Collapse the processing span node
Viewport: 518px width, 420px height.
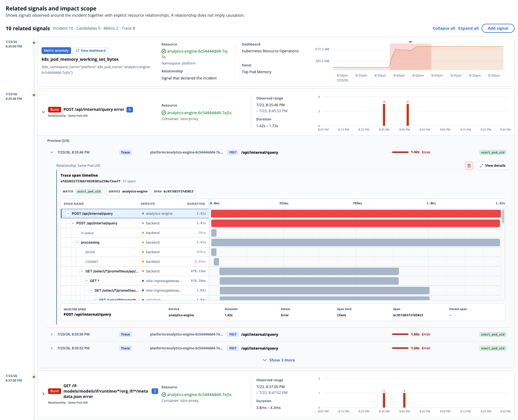pos(77,243)
